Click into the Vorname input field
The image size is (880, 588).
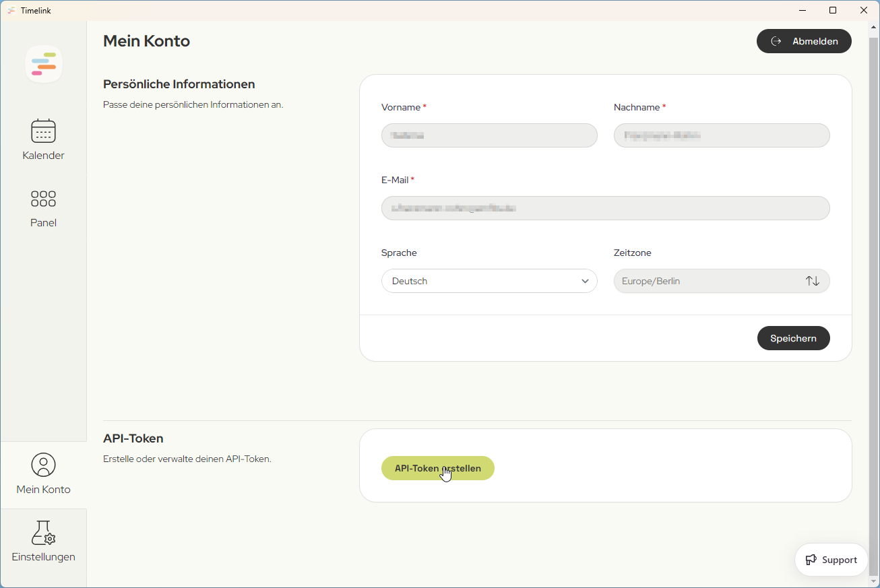489,135
